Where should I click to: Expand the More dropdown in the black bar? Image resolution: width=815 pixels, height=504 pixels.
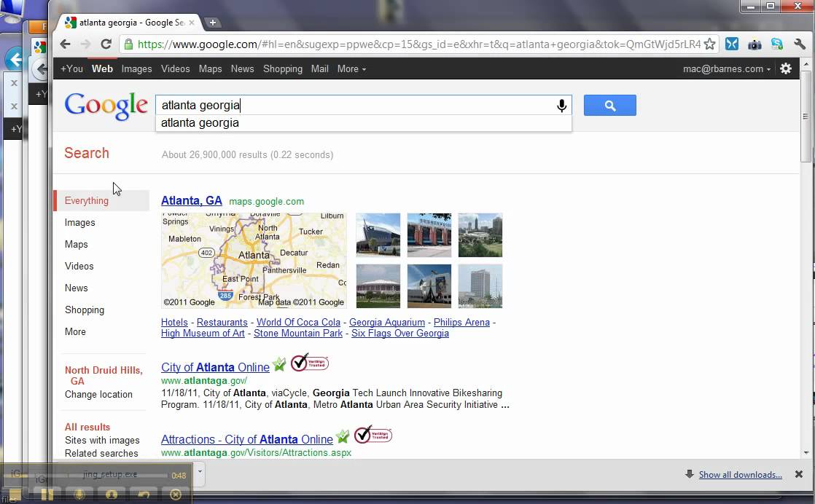pyautogui.click(x=351, y=68)
